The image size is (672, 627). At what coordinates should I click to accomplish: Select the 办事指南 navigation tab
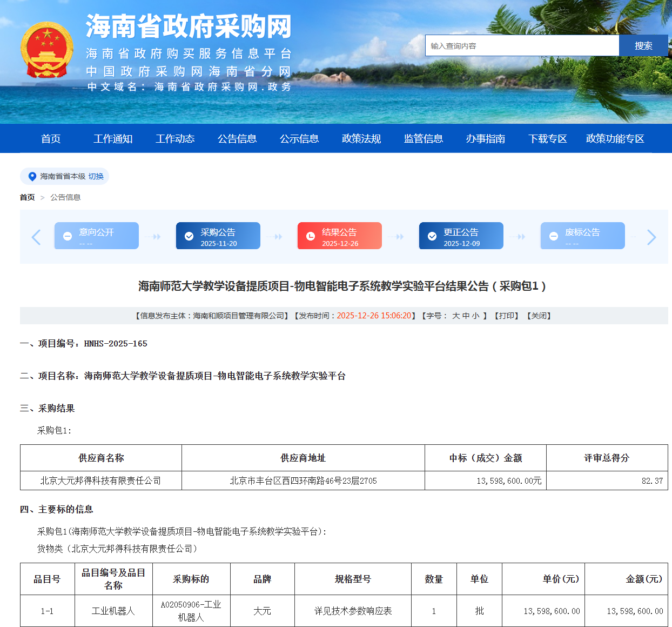click(485, 138)
